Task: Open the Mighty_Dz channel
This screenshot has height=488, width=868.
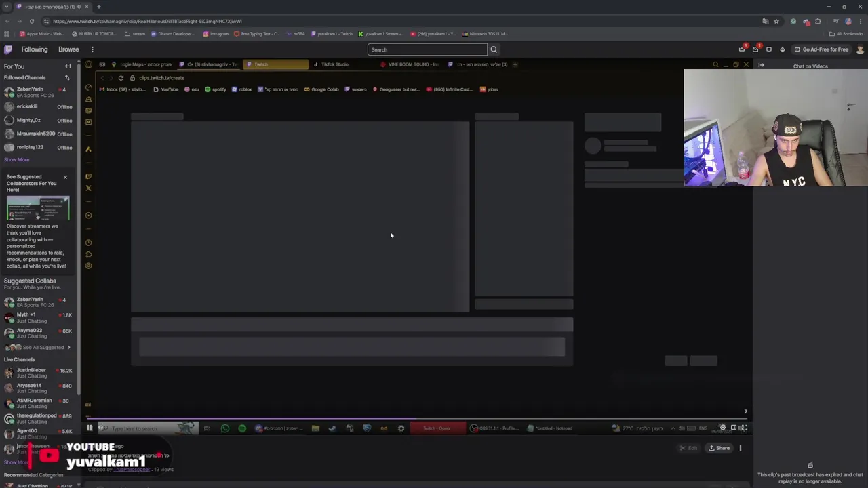Action: coord(38,120)
